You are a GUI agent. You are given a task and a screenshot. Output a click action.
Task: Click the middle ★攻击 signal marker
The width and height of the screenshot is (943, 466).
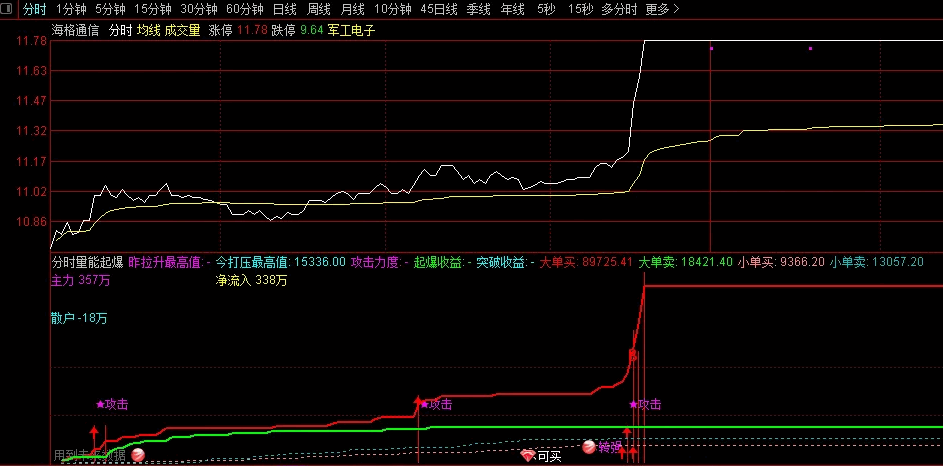pyautogui.click(x=436, y=405)
